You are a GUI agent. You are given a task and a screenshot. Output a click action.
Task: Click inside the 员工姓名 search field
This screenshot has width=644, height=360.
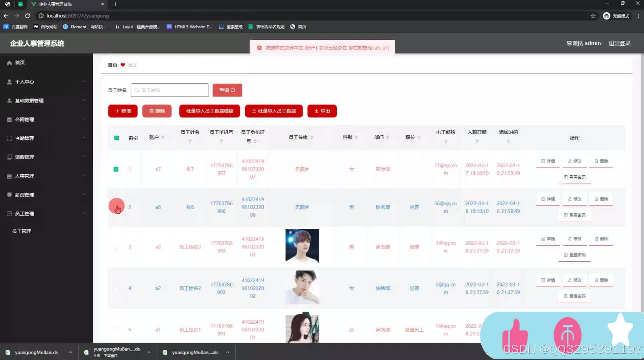click(x=170, y=90)
